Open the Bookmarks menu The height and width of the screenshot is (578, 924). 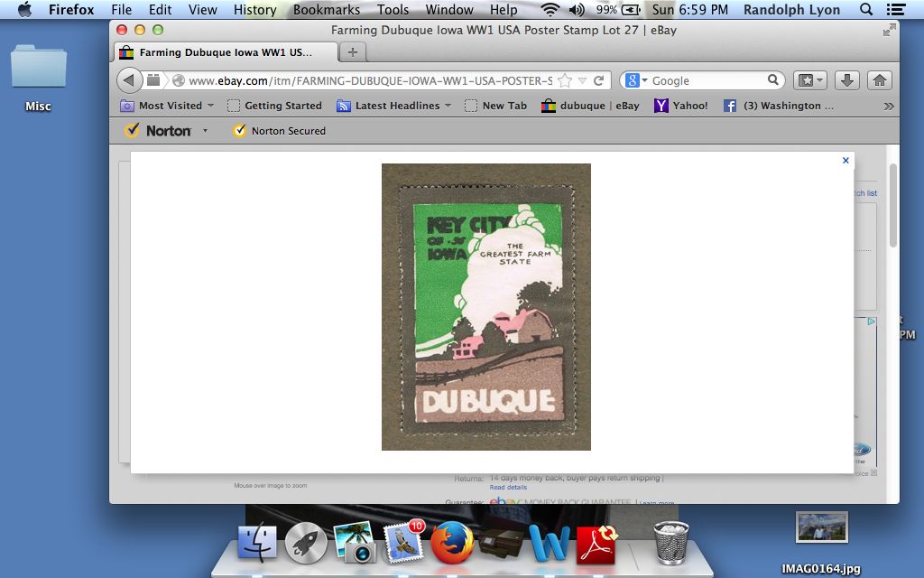(x=326, y=10)
